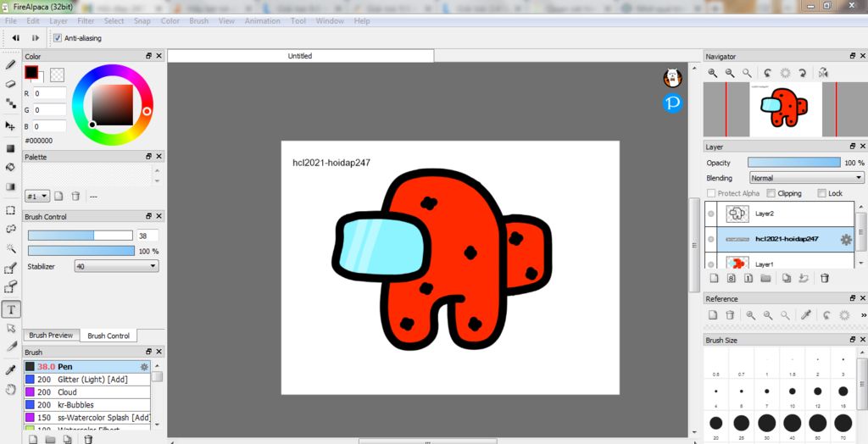This screenshot has width=868, height=444.
Task: Open the Animation menu
Action: click(x=263, y=21)
